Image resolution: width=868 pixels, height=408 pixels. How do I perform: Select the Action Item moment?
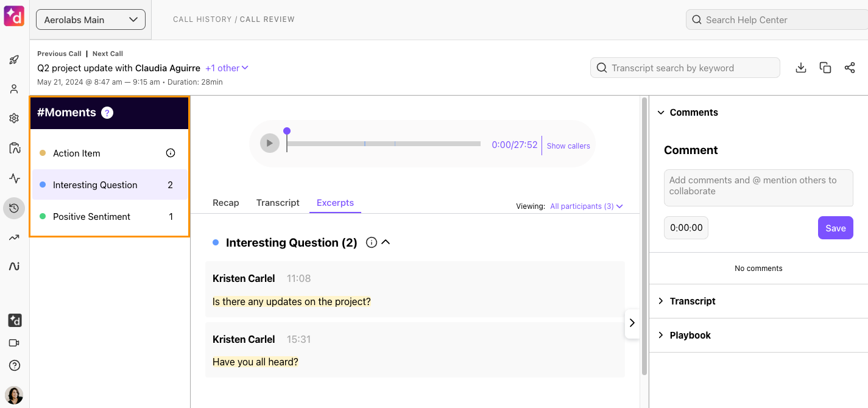[x=110, y=153]
